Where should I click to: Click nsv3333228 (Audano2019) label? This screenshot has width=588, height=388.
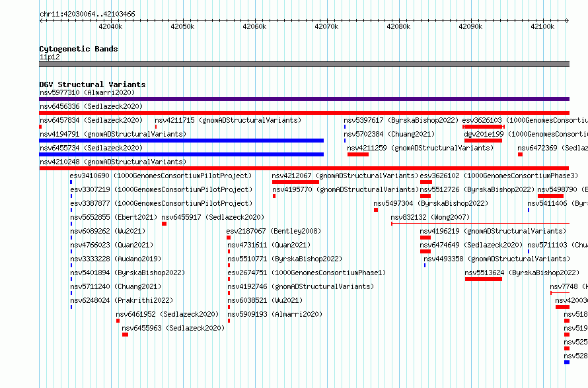coord(116,259)
